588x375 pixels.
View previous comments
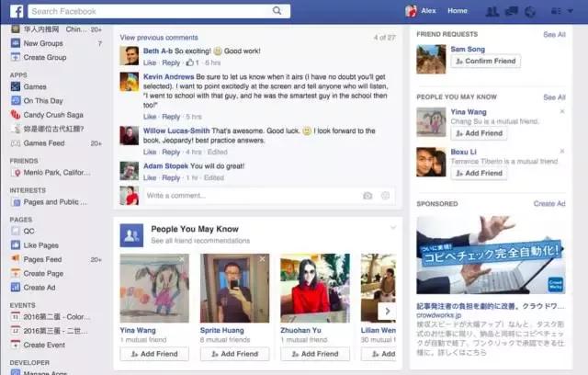tap(159, 38)
